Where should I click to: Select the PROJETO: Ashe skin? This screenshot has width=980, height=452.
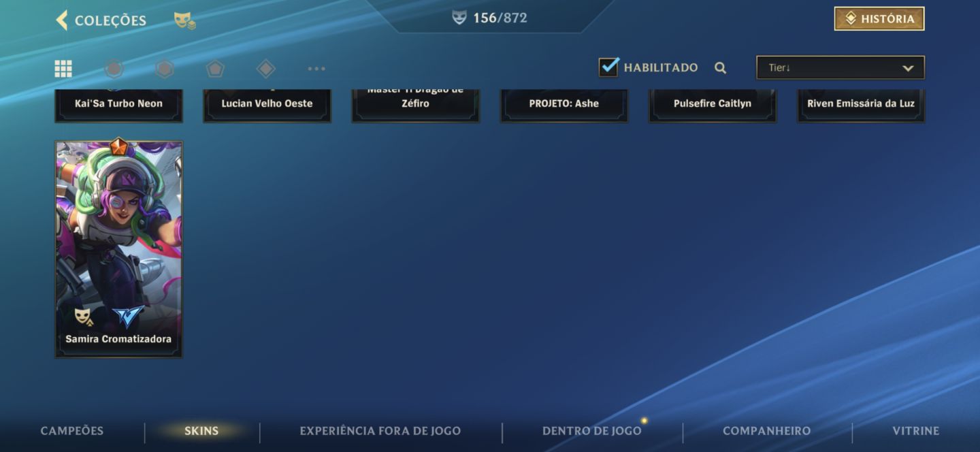click(564, 105)
